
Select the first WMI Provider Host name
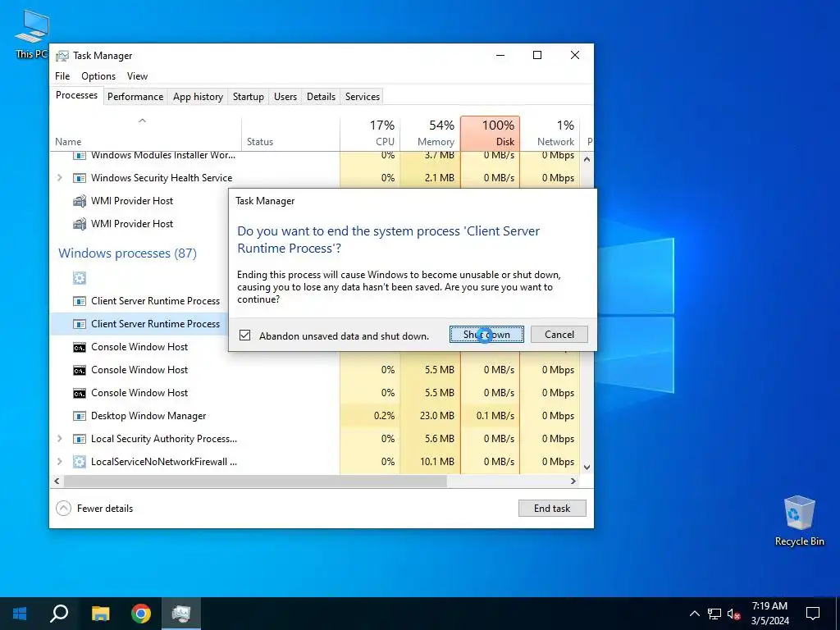[x=132, y=201]
